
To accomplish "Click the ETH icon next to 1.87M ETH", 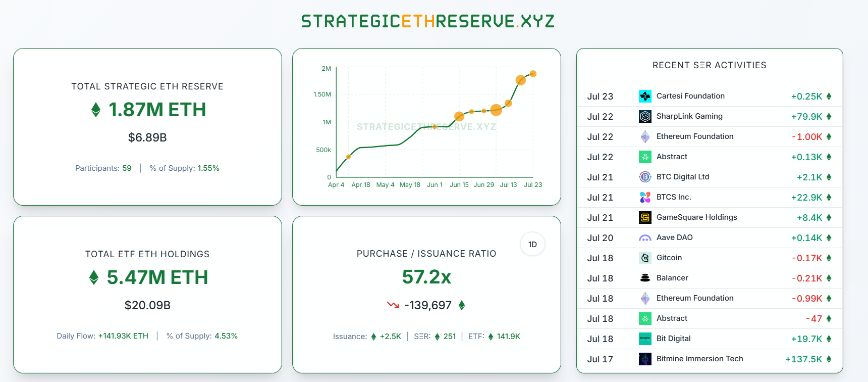I will click(x=95, y=109).
